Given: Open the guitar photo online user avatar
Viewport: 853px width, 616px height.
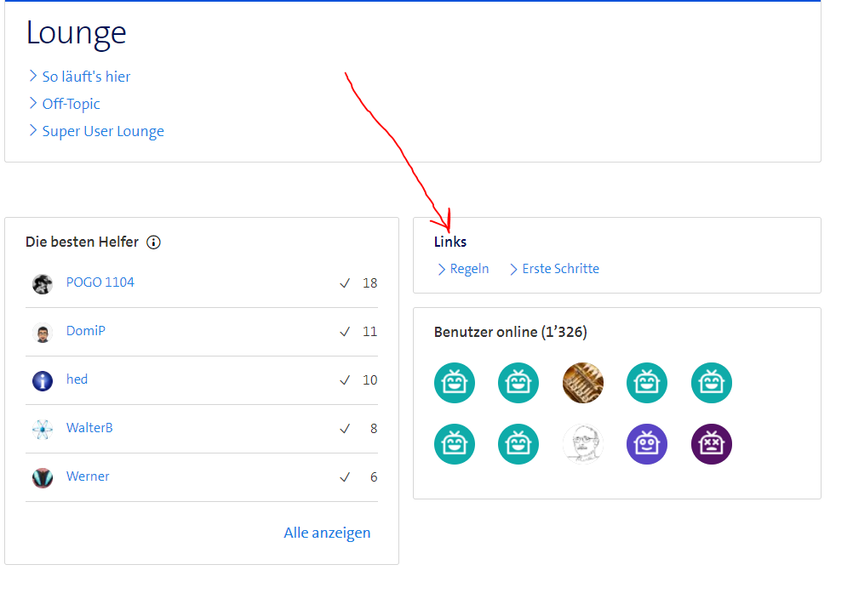Looking at the screenshot, I should 583,383.
